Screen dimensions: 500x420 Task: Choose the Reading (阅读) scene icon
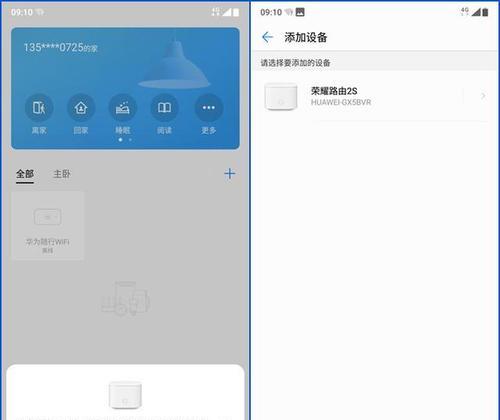click(x=164, y=108)
